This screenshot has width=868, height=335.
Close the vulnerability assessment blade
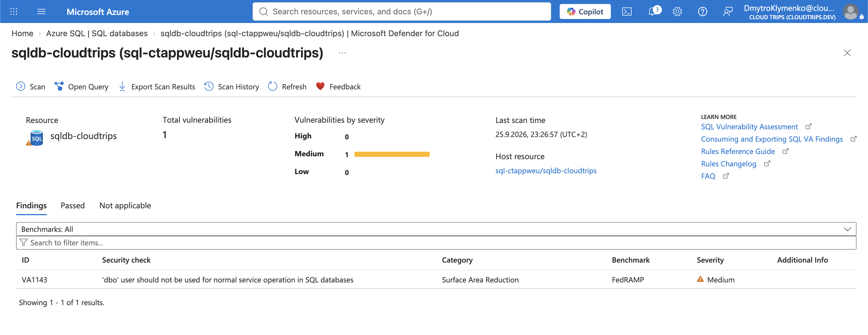point(847,53)
